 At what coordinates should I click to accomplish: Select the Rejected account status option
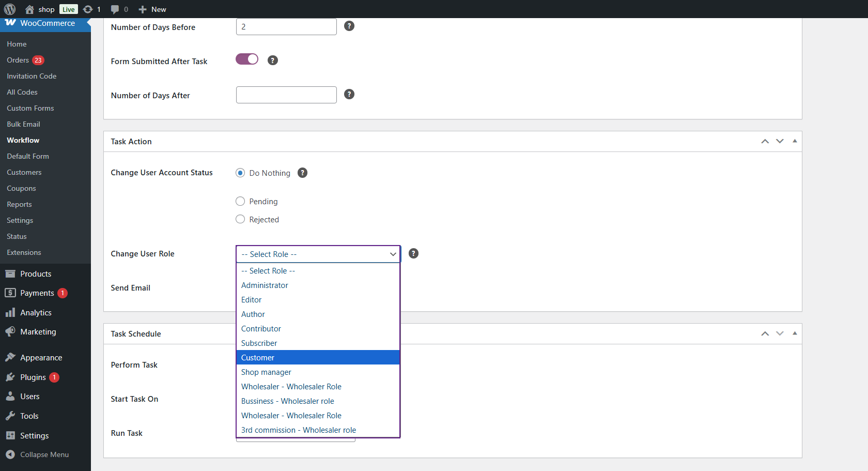[x=240, y=219]
